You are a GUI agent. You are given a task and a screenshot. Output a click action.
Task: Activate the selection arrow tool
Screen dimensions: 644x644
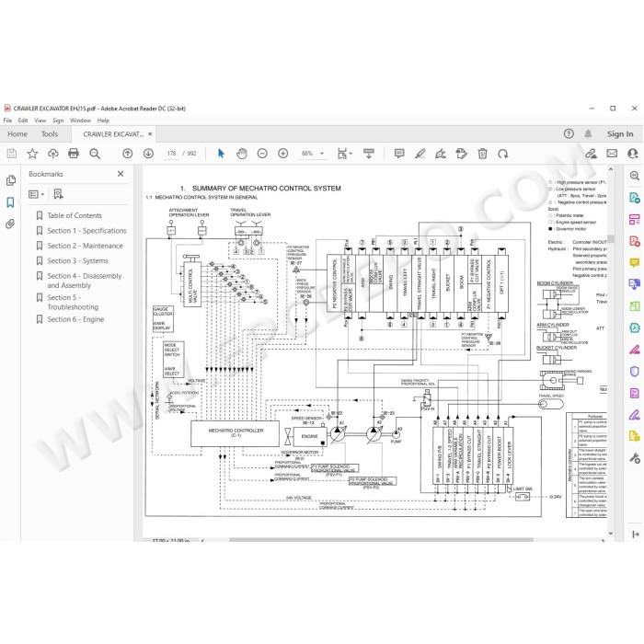[x=221, y=154]
